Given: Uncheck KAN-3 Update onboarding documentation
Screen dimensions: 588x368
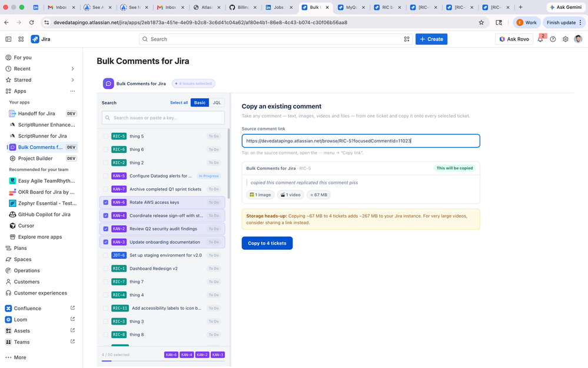Looking at the screenshot, I should (x=106, y=242).
